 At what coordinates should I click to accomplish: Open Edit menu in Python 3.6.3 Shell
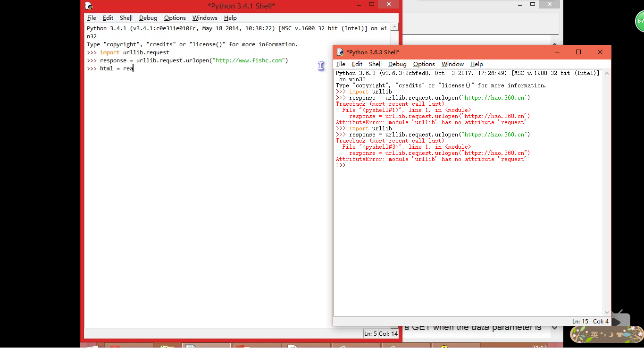[357, 64]
